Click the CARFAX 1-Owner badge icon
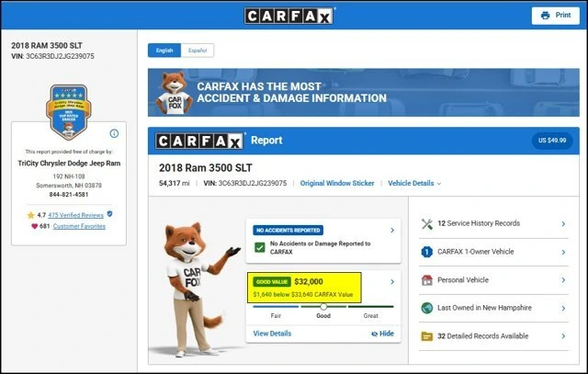This screenshot has height=374, width=588. [426, 252]
